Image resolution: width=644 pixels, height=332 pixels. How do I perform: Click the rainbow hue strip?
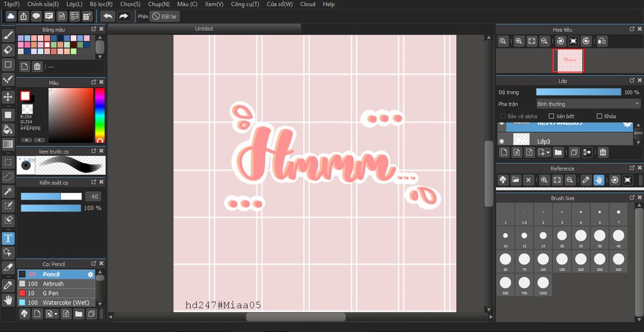[x=100, y=115]
